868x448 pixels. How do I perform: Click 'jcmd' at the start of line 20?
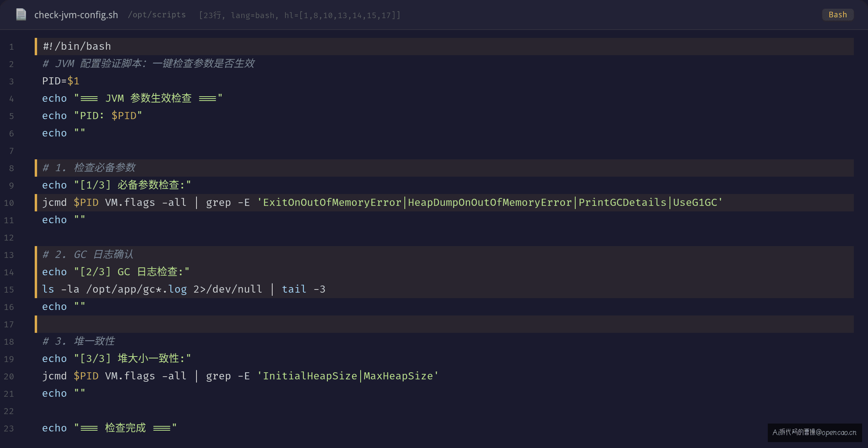pos(54,376)
